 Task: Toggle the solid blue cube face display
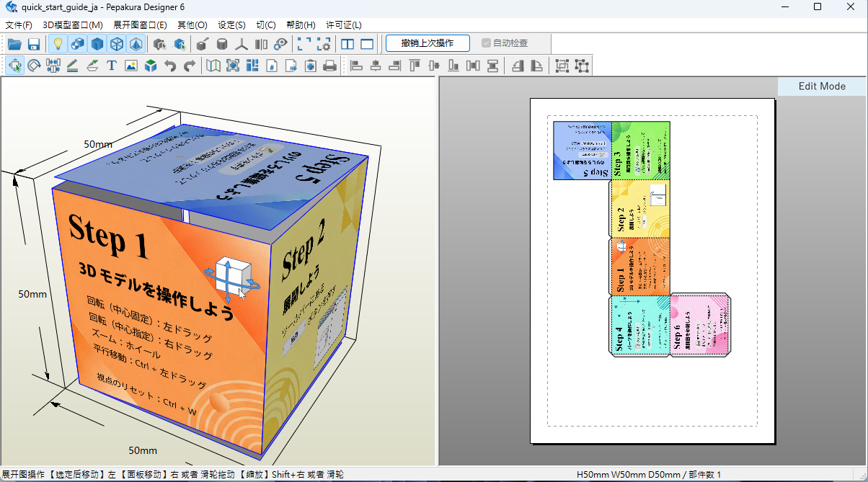[97, 44]
